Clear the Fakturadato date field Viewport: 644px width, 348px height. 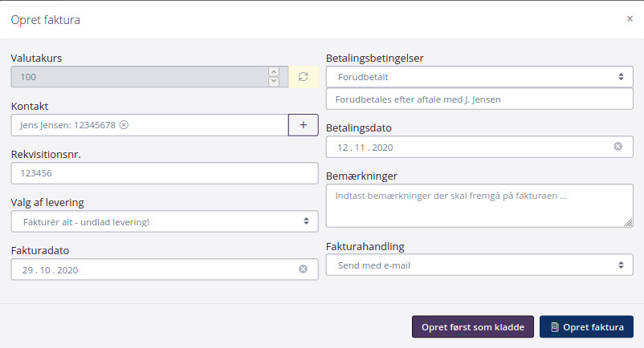(x=303, y=269)
